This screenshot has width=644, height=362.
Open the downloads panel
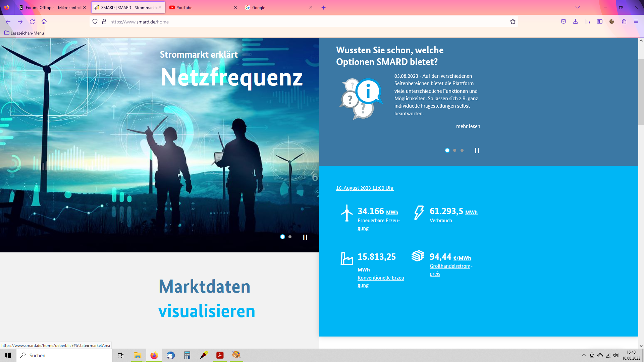tap(576, 22)
